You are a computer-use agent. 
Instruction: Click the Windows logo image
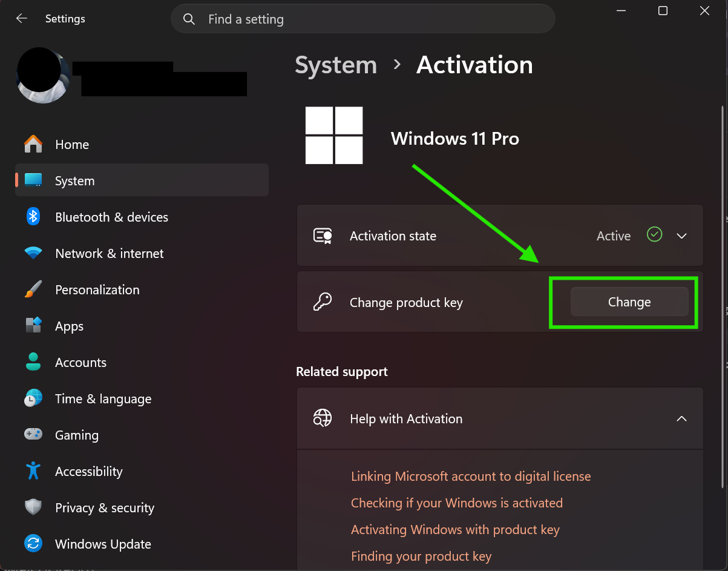334,136
